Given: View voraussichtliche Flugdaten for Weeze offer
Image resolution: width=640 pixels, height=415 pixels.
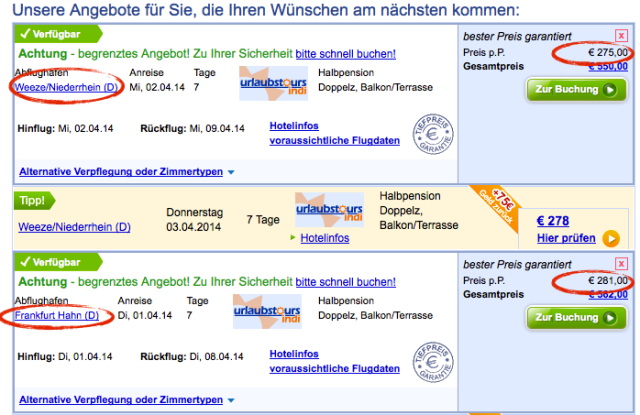Looking at the screenshot, I should click(334, 140).
